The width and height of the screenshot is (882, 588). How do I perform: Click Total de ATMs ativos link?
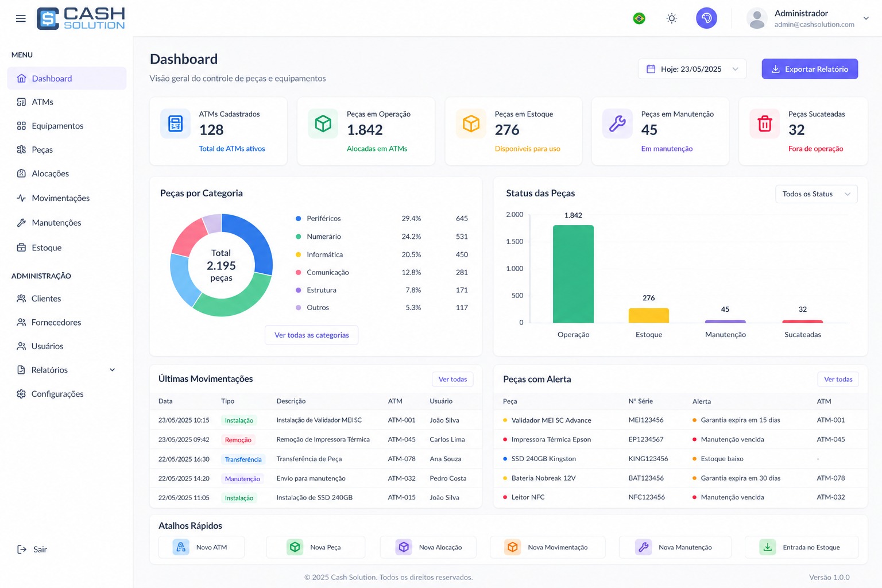coord(232,149)
